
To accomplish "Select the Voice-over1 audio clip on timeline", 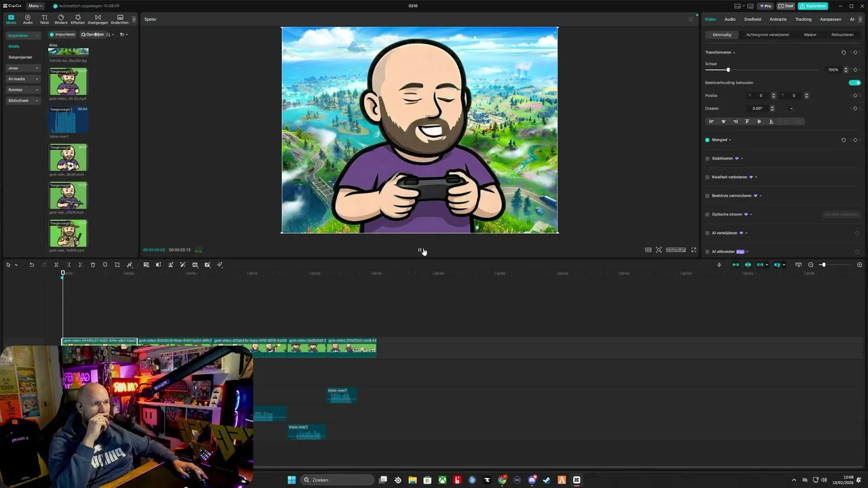I will [x=307, y=431].
